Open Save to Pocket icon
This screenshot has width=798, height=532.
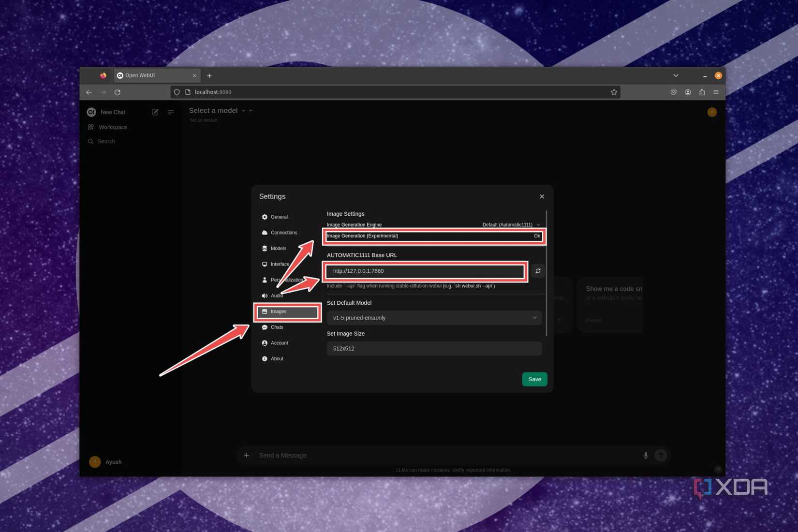[673, 92]
